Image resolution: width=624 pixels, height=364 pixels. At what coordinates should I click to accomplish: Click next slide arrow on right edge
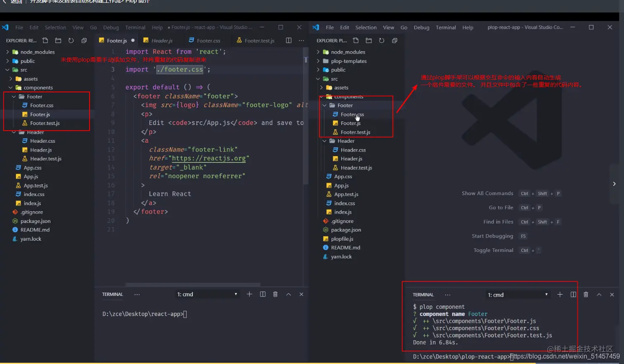pyautogui.click(x=614, y=184)
